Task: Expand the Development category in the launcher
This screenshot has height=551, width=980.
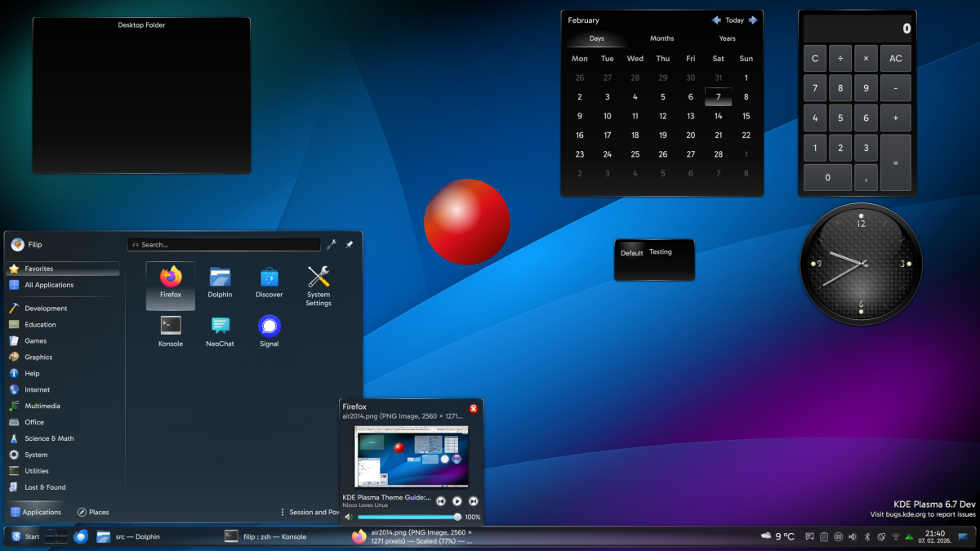Action: click(46, 309)
